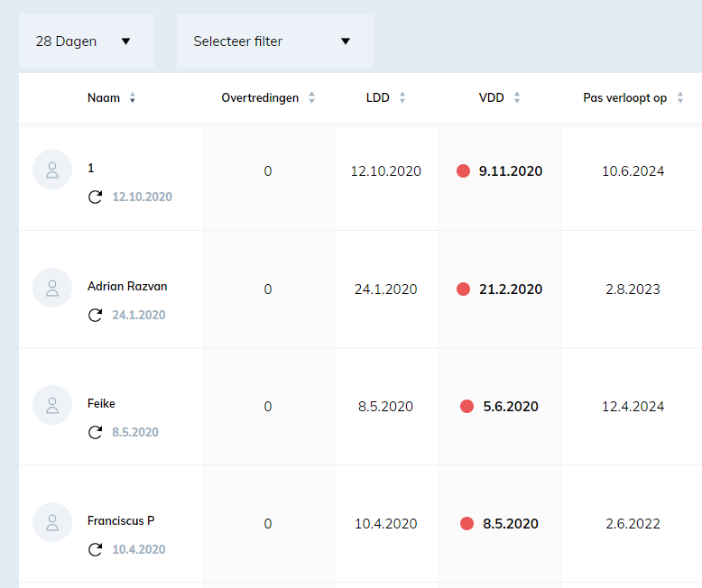Click the refresh icon under Franciscus P
The image size is (702, 588).
[95, 549]
